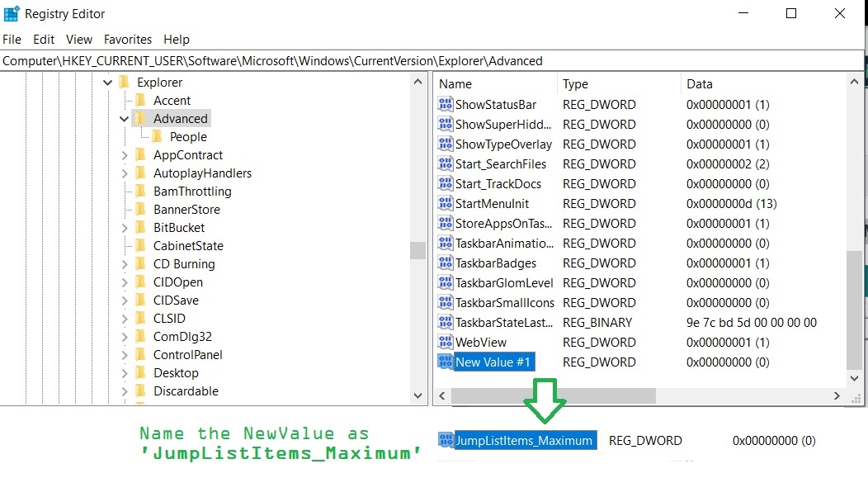The height and width of the screenshot is (478, 868).
Task: Open the Edit menu
Action: pyautogui.click(x=44, y=40)
